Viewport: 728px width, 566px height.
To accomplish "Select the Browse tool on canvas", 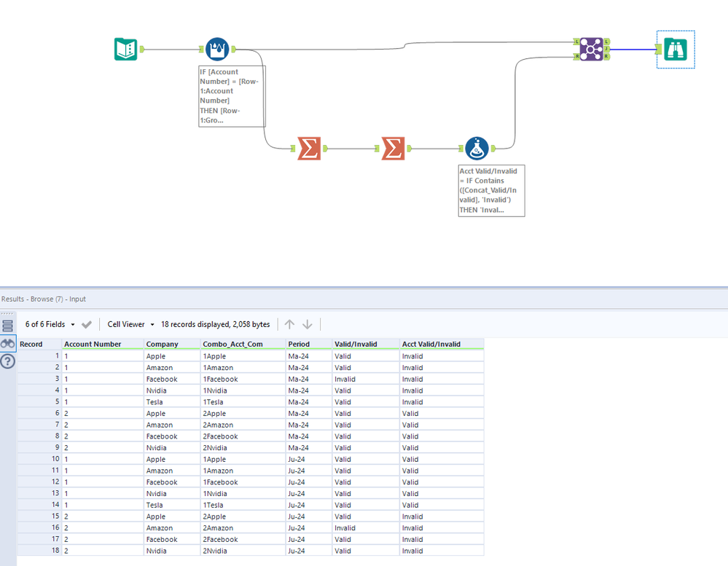I will tap(676, 50).
